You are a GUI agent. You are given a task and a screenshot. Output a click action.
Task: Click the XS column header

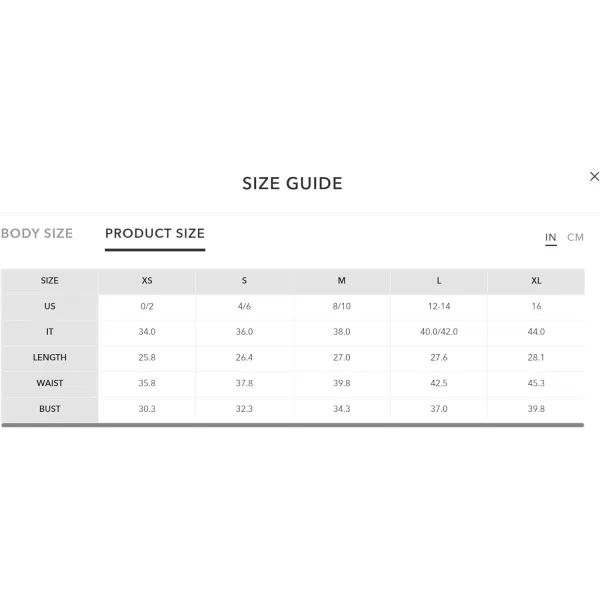click(x=147, y=281)
